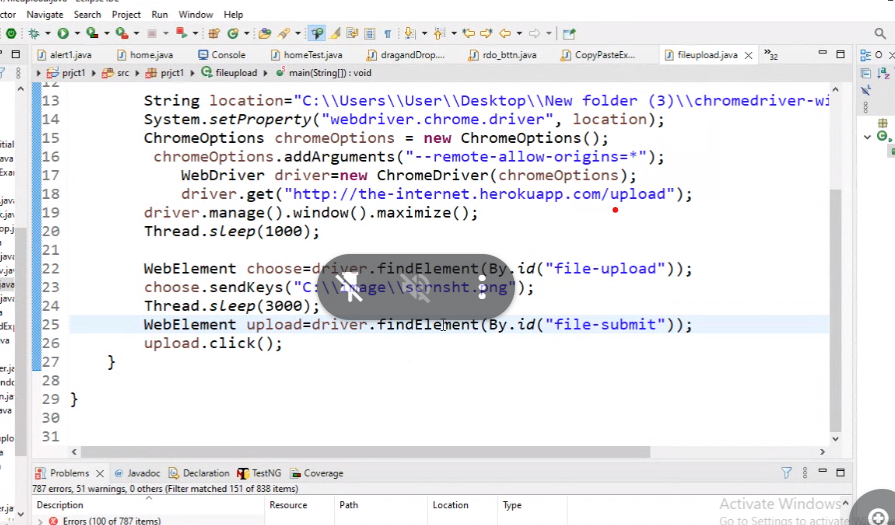Toggle Hide Fields in Outline view

coord(866,90)
